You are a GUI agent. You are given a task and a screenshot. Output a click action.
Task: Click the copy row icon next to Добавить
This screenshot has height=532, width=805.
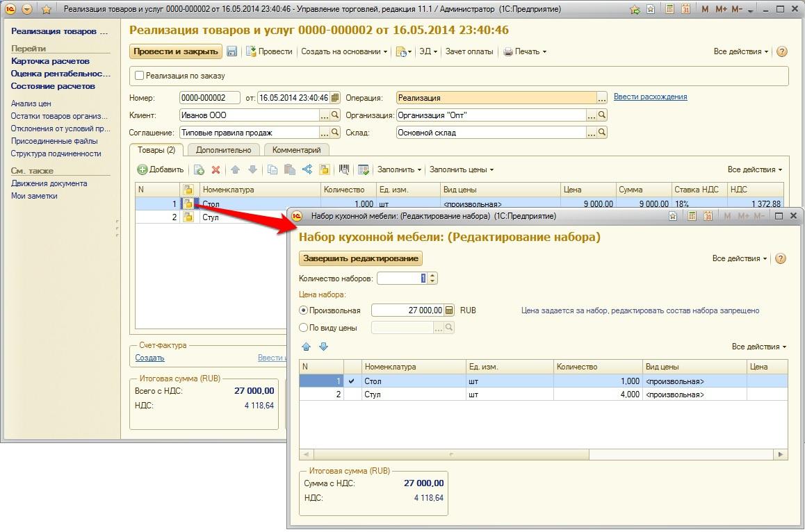200,169
